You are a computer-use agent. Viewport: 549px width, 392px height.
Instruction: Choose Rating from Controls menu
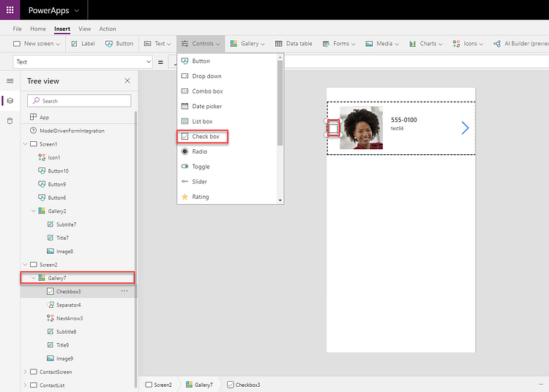[227, 197]
